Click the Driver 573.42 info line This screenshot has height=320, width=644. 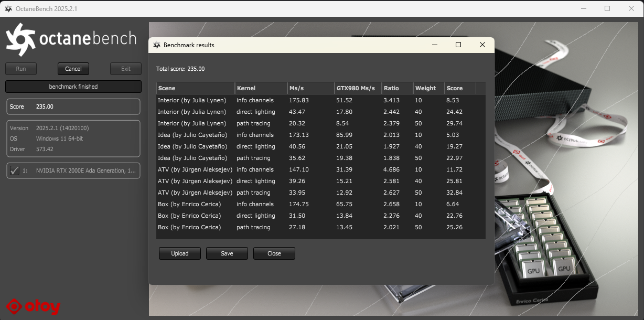[x=31, y=149]
